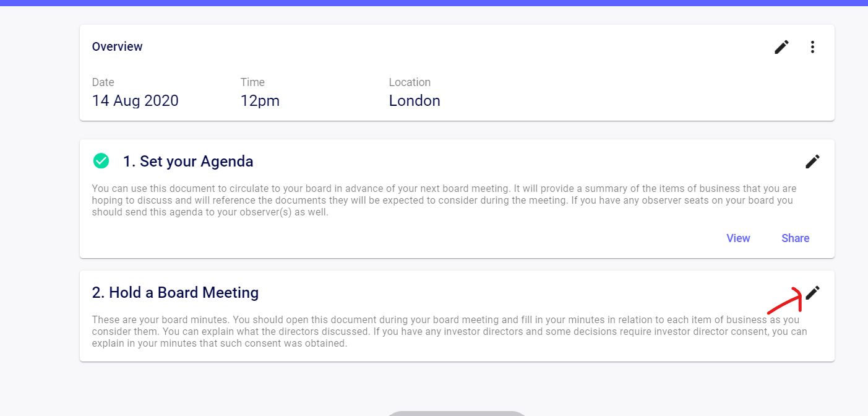Open the agenda via View link
Image resolution: width=868 pixels, height=416 pixels.
click(x=738, y=238)
